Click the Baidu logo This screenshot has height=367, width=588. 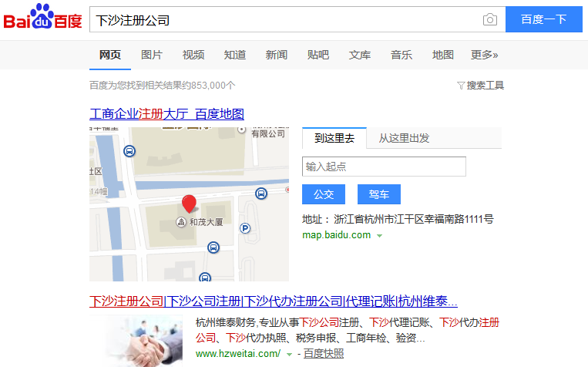pos(42,17)
